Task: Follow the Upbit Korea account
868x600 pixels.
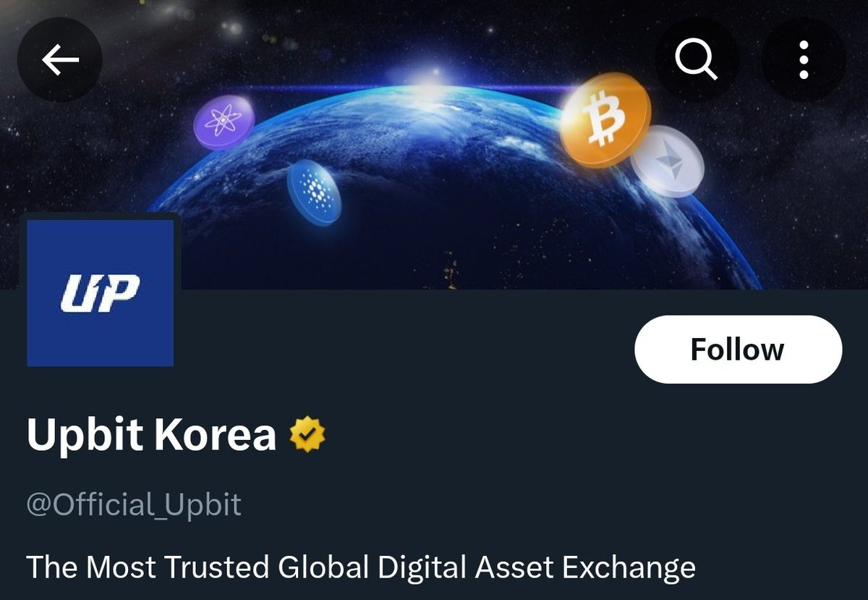Action: click(738, 350)
